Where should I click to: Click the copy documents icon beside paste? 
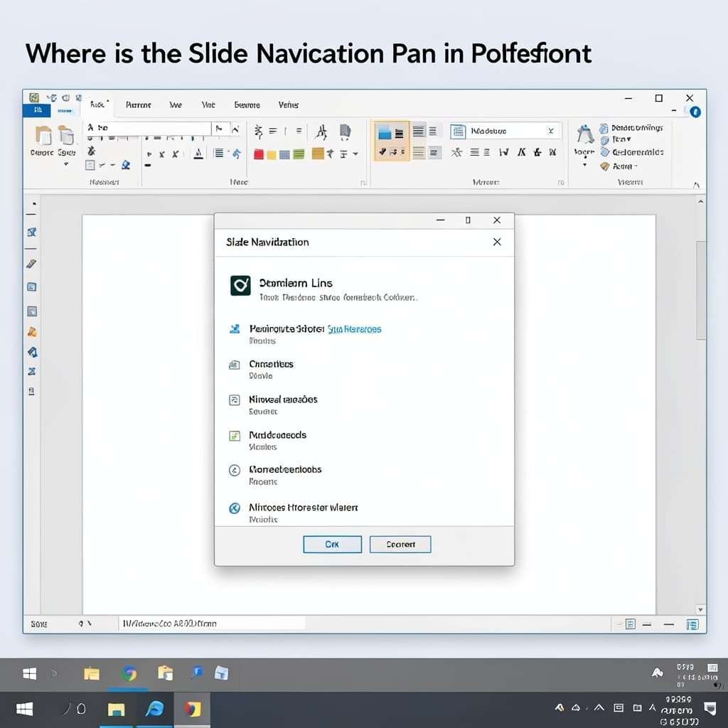click(66, 136)
